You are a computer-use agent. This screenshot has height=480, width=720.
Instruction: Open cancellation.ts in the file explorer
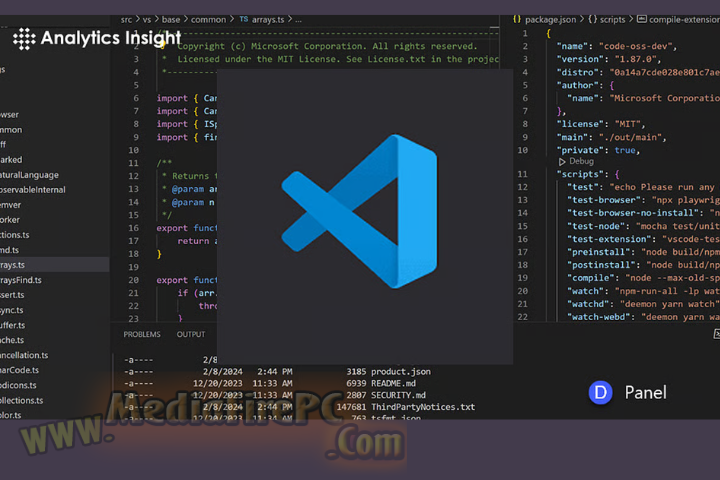coord(24,355)
